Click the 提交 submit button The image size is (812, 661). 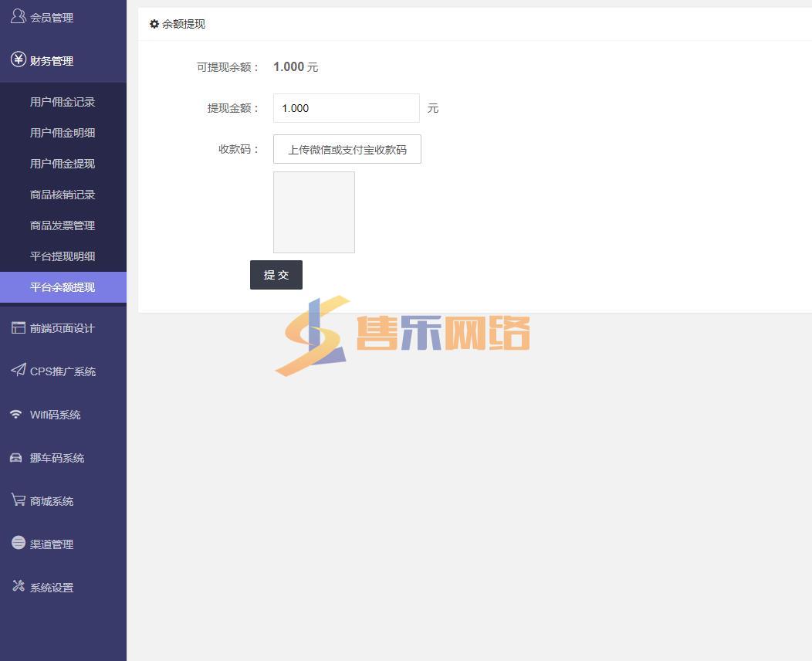pos(276,275)
